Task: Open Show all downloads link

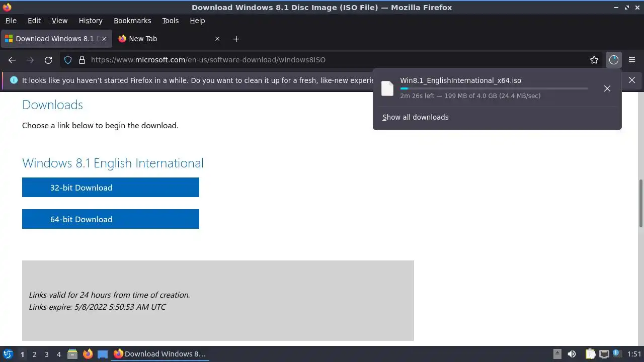Action: pyautogui.click(x=415, y=117)
